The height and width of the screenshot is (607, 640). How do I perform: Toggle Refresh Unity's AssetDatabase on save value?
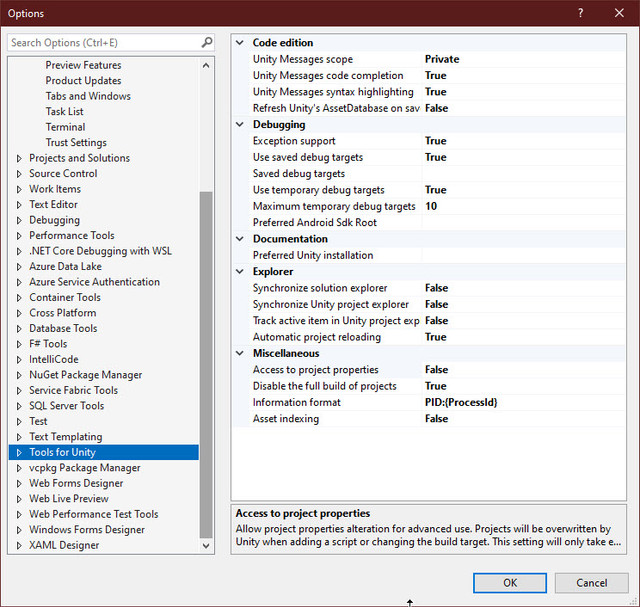click(x=524, y=108)
